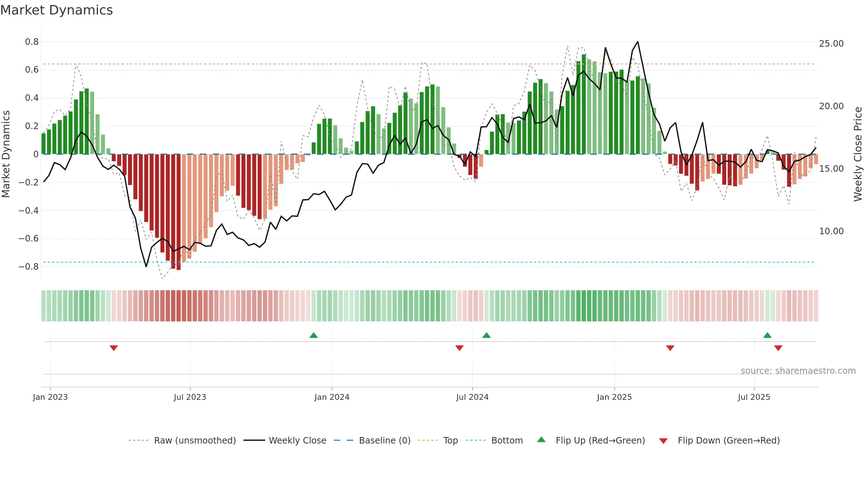Click the 10.00 price axis label
The height and width of the screenshot is (488, 868).
pyautogui.click(x=831, y=231)
